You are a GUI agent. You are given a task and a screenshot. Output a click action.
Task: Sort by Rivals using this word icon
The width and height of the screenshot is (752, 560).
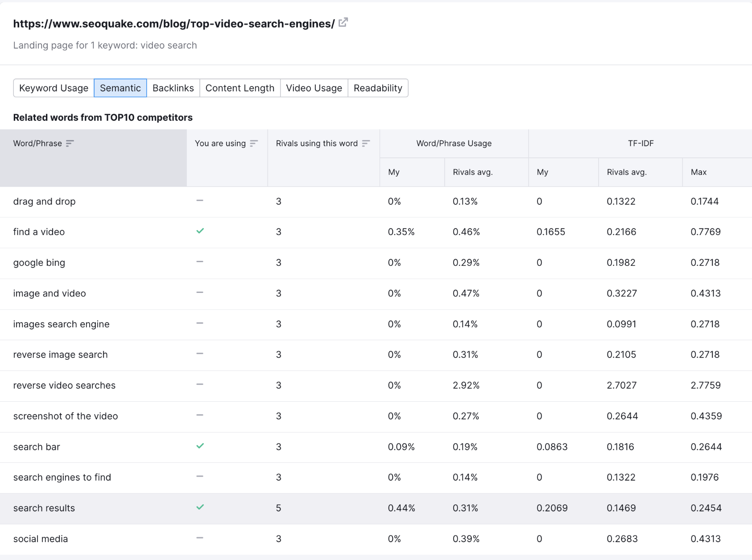tap(366, 143)
